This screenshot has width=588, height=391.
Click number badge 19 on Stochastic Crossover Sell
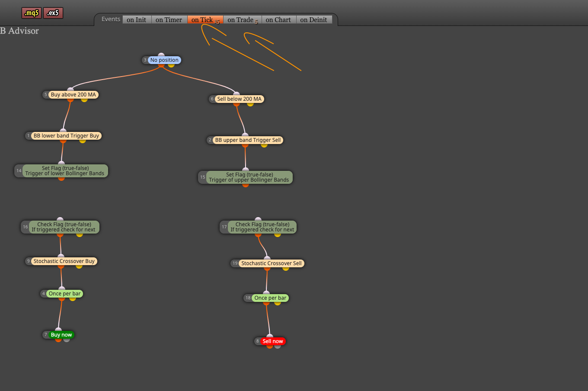pyautogui.click(x=235, y=263)
